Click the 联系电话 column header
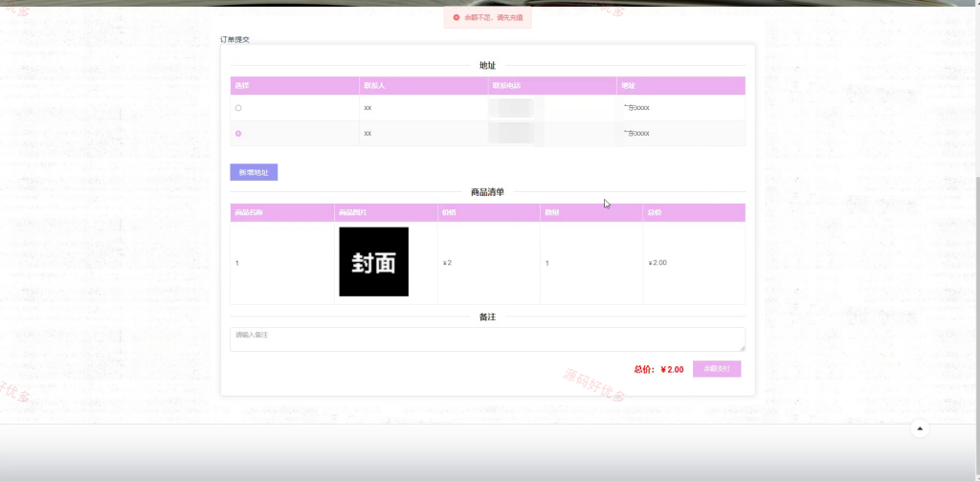Image resolution: width=980 pixels, height=481 pixels. (x=552, y=85)
